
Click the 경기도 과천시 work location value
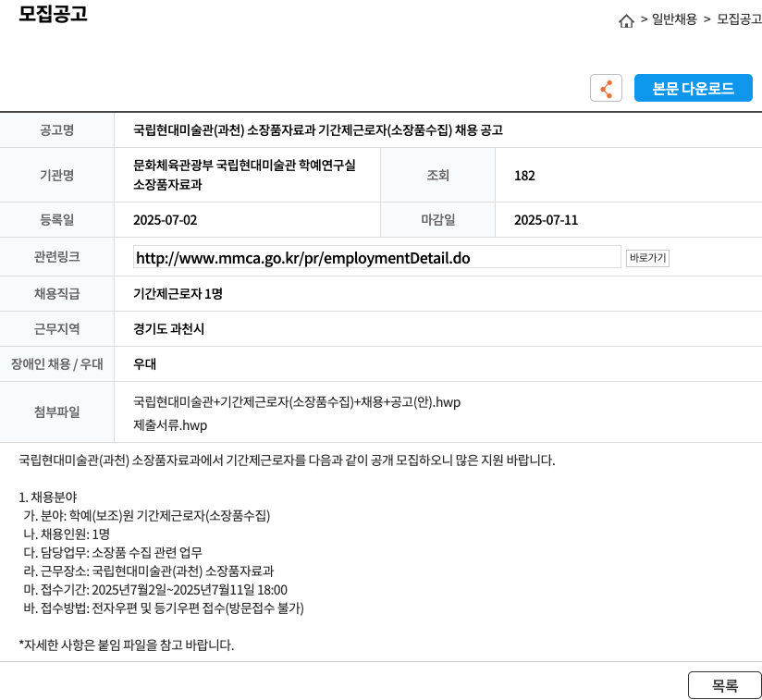[x=168, y=329]
